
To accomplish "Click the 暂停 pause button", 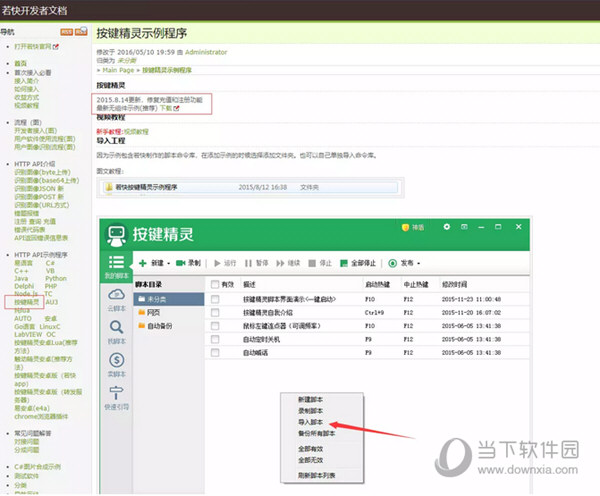I will [x=256, y=263].
